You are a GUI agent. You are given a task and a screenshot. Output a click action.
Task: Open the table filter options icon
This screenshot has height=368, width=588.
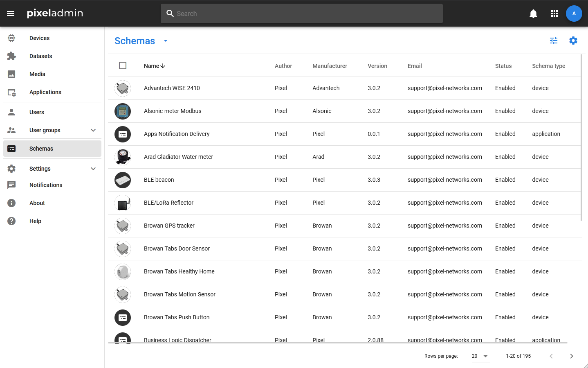click(x=554, y=41)
